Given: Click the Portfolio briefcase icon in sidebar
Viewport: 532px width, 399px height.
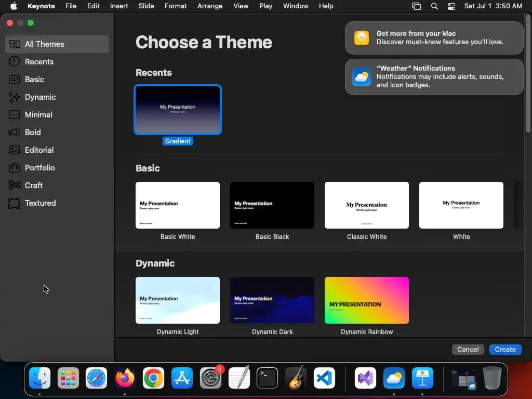Looking at the screenshot, I should tap(14, 168).
